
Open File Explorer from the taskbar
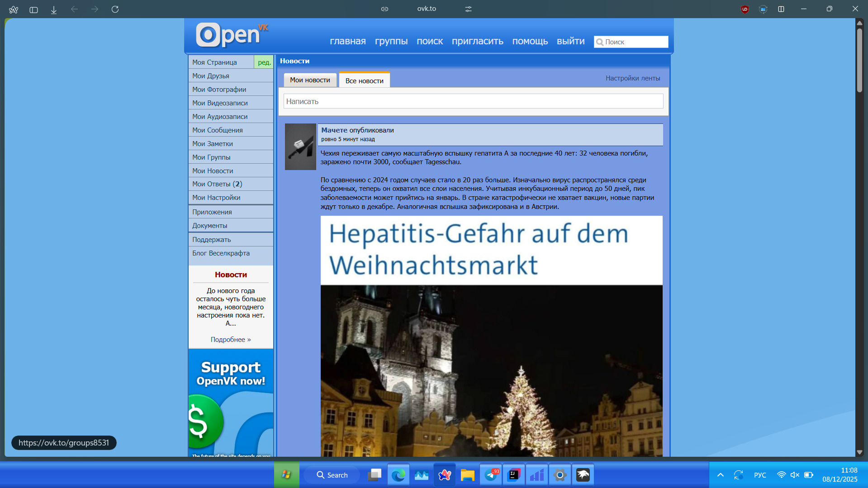(x=467, y=475)
